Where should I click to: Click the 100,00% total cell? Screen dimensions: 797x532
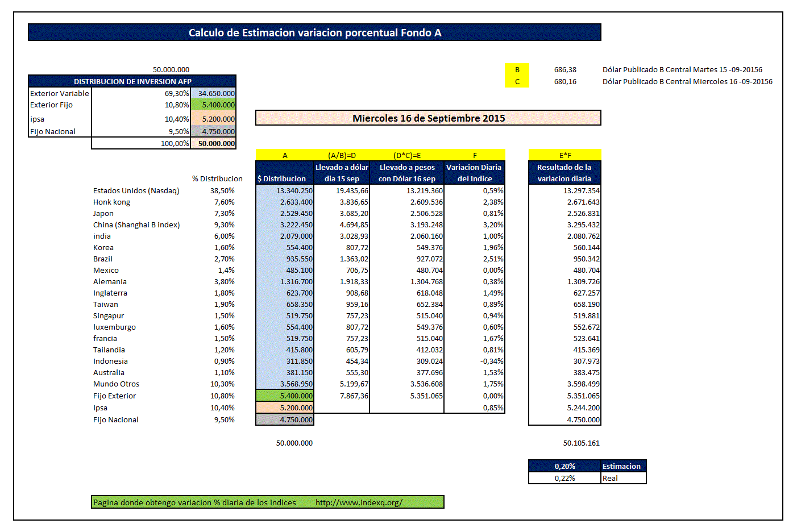(175, 143)
